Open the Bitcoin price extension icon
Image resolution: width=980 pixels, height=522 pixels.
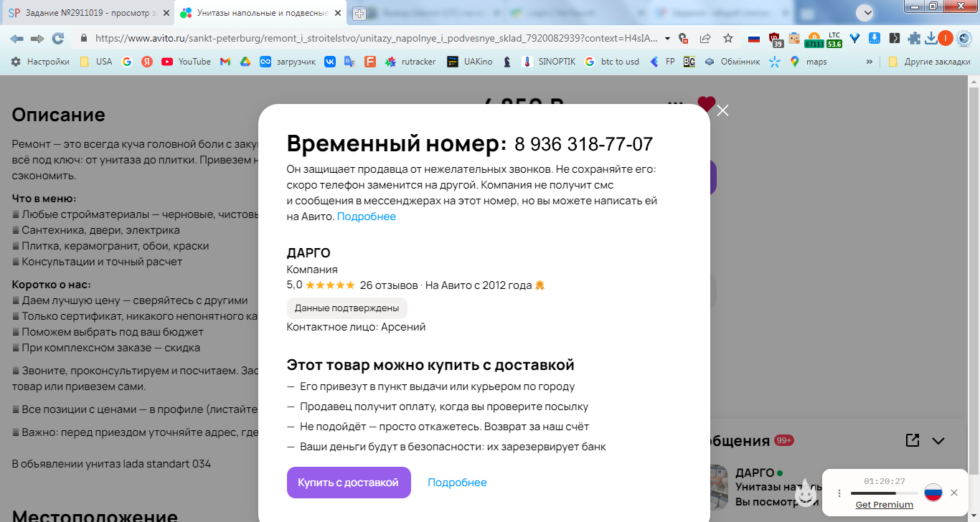[814, 39]
